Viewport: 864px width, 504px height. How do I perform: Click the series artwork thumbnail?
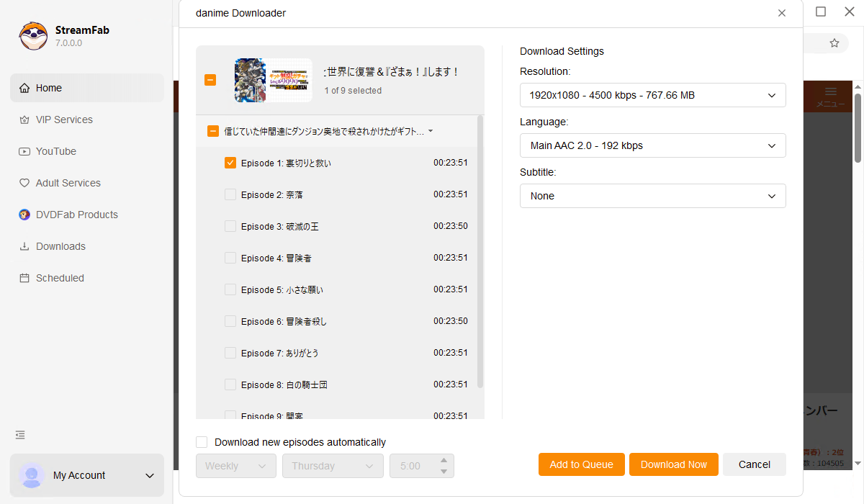click(272, 80)
